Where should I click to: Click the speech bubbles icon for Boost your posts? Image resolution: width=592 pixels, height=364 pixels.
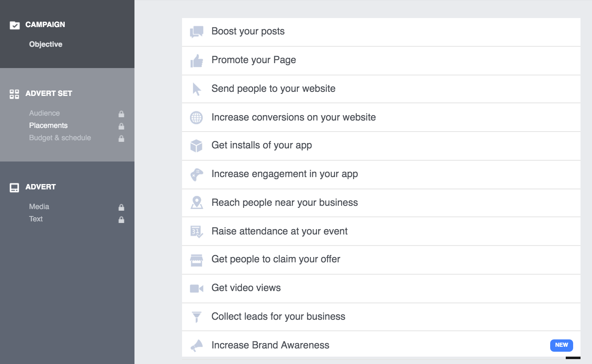197,32
